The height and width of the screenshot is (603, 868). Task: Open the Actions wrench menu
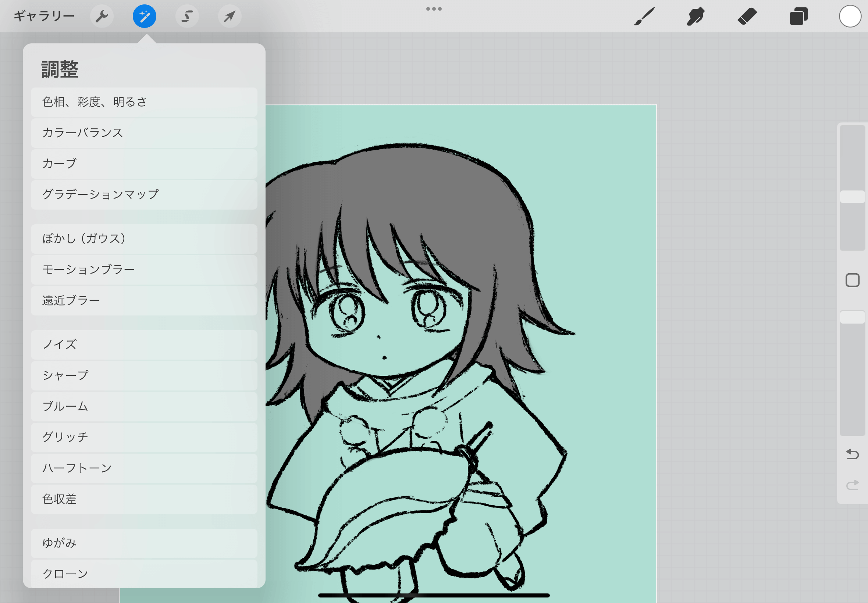coord(102,16)
